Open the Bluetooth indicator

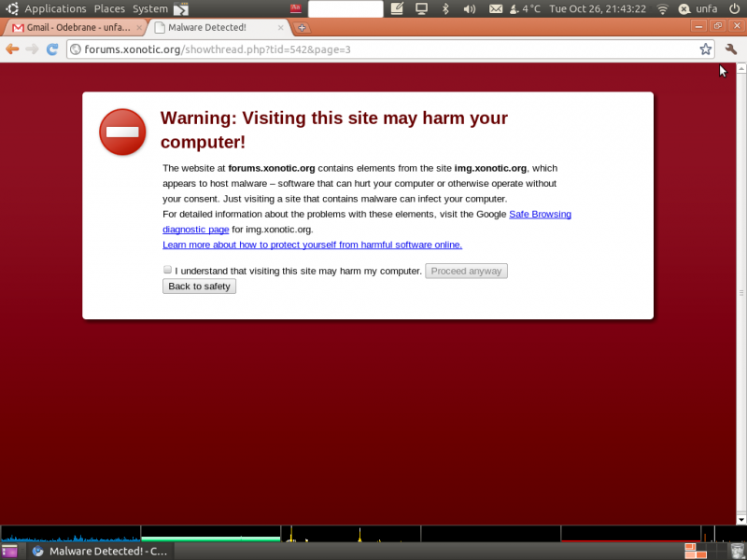pyautogui.click(x=445, y=8)
